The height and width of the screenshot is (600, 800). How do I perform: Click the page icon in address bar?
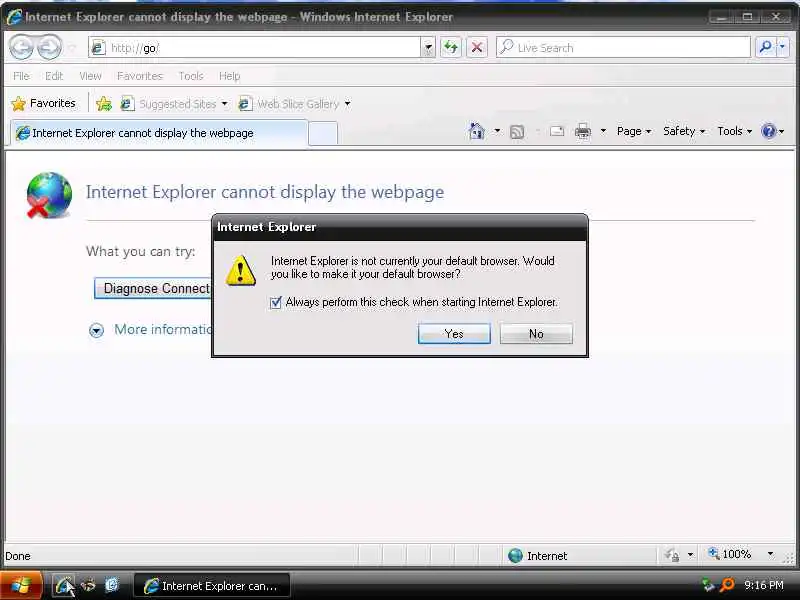click(98, 47)
